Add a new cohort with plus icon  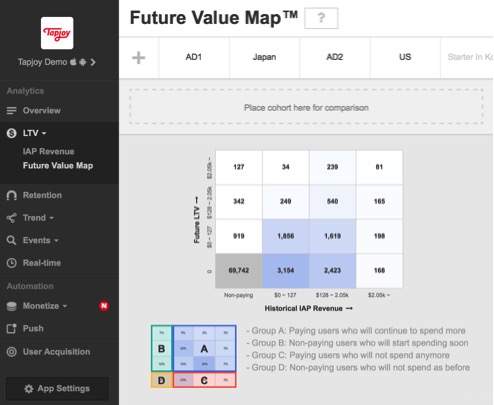pos(139,58)
